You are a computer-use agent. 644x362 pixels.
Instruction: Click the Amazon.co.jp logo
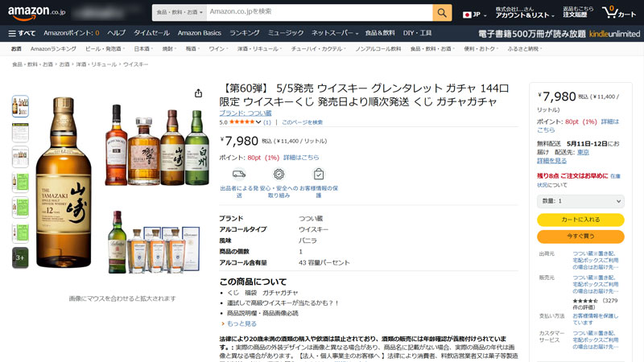pyautogui.click(x=36, y=13)
